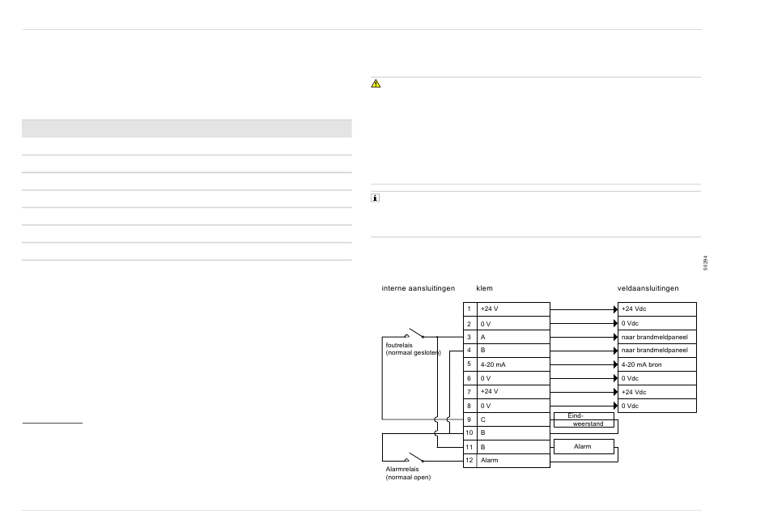Click terminal number 10 cell

[469, 433]
